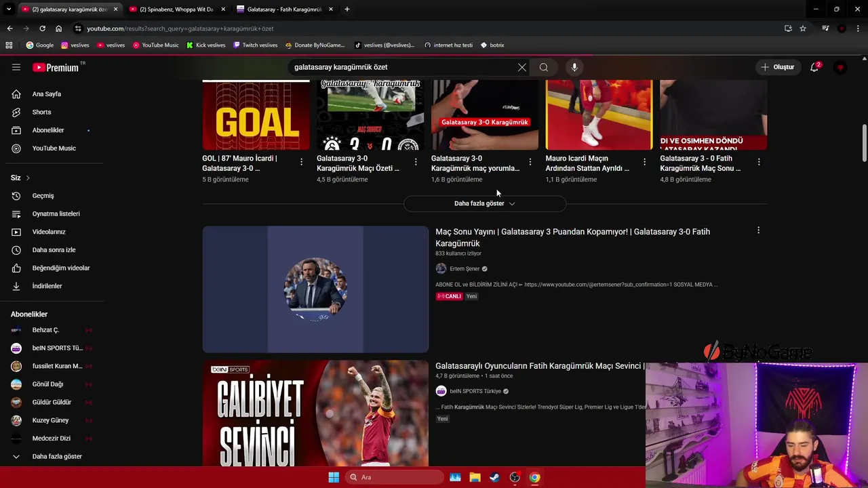
Task: Open beIN SPORTS Türkiye channel link
Action: pos(475,391)
